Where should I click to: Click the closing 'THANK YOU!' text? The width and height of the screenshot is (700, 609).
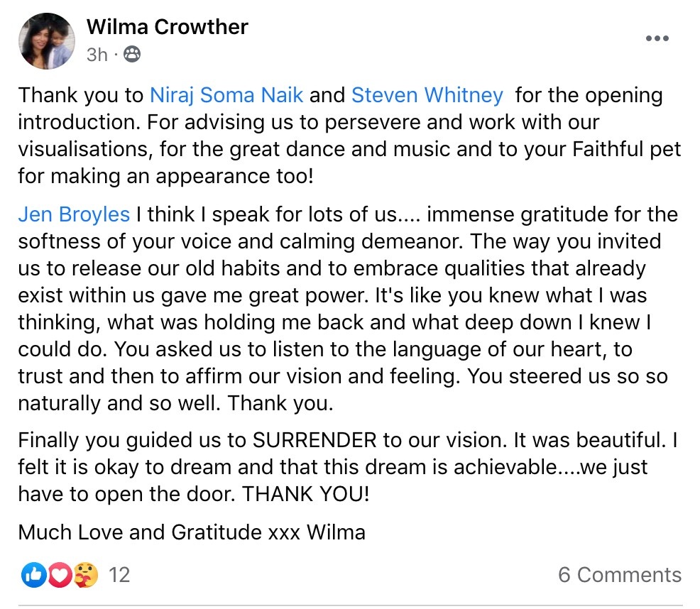(x=306, y=494)
